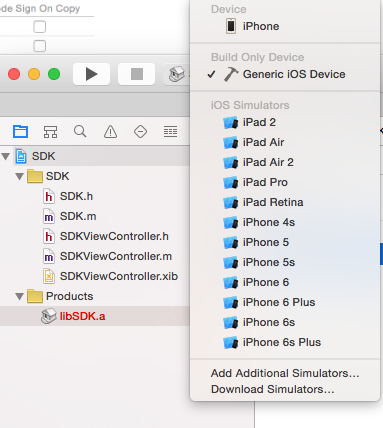383x428 pixels.
Task: Select the iPhone 5s simulator
Action: 285,262
